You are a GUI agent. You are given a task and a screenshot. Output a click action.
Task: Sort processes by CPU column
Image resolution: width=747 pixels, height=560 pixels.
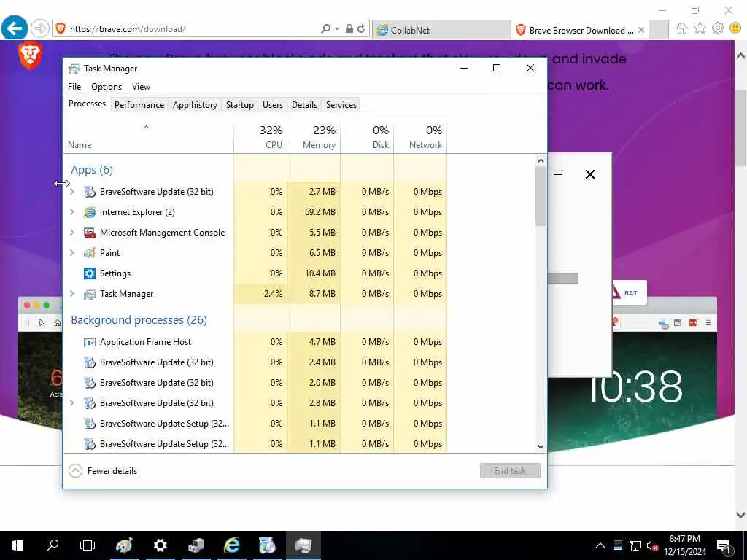point(260,137)
